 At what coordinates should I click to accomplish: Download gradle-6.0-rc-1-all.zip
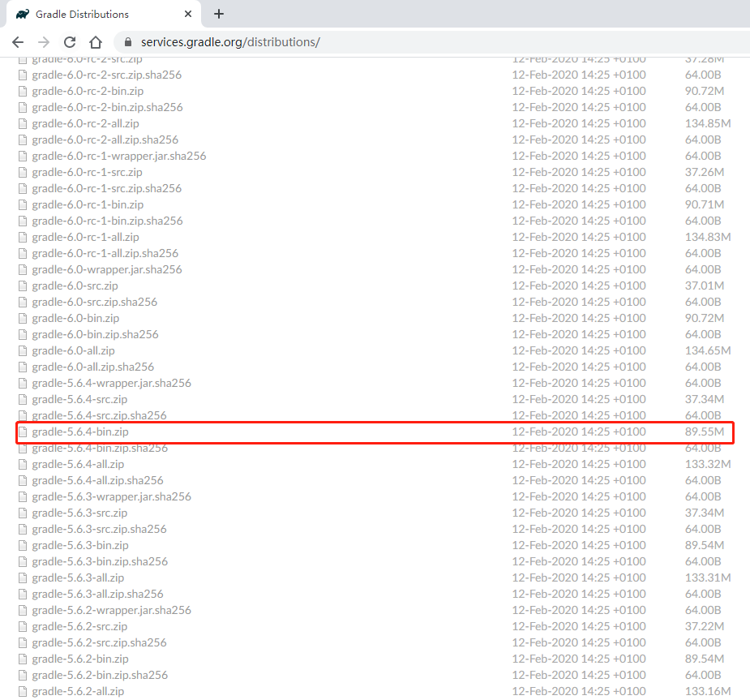[85, 238]
